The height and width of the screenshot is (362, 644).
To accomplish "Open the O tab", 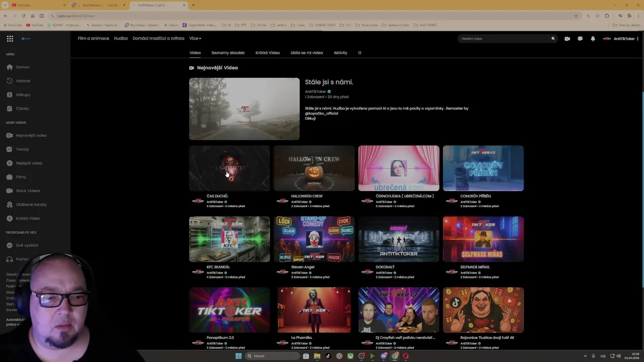I will [359, 52].
